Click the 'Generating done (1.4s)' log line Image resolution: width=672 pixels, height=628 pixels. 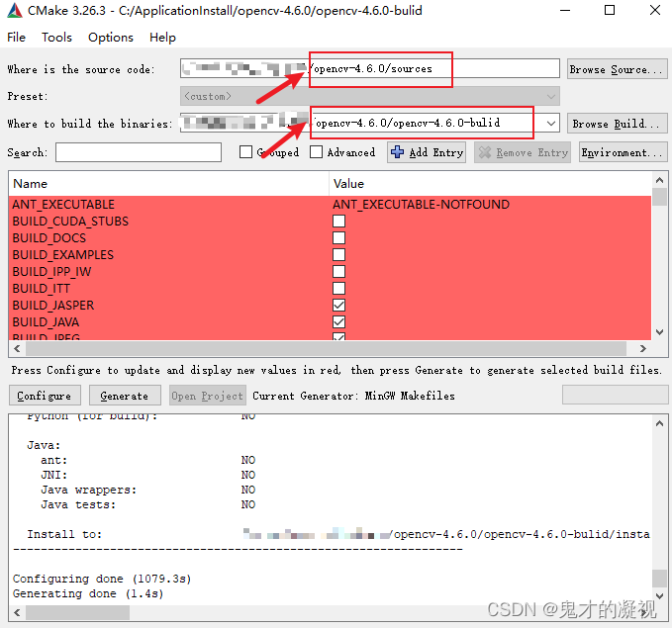(x=88, y=593)
